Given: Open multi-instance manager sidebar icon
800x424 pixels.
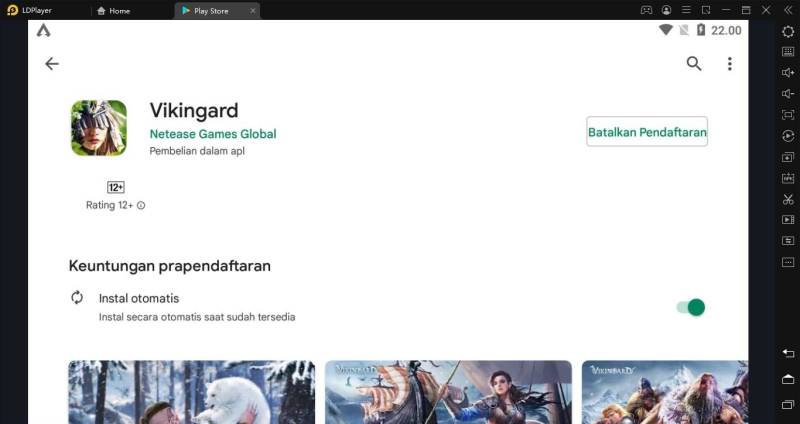Looking at the screenshot, I should (x=788, y=157).
